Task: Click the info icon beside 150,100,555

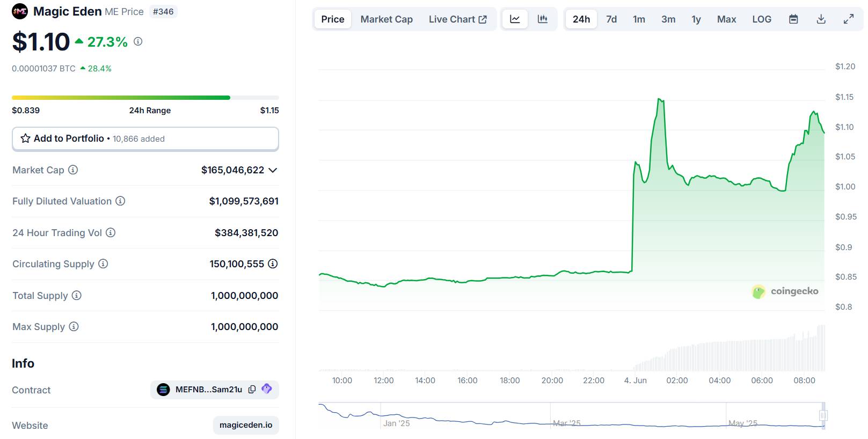Action: [x=273, y=264]
